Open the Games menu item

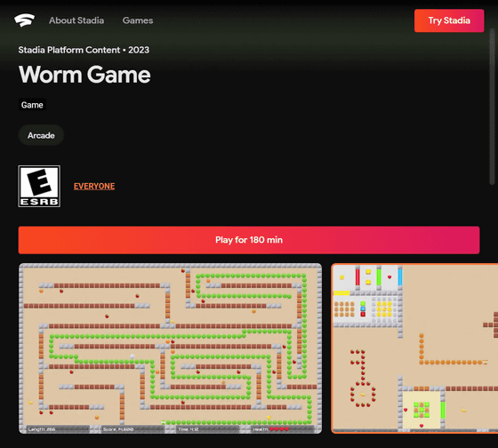[x=138, y=20]
